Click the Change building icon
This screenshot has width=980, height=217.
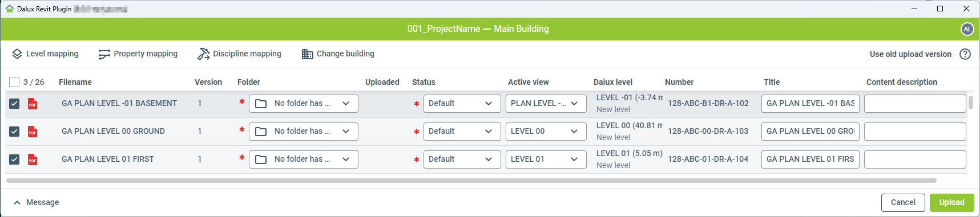308,54
